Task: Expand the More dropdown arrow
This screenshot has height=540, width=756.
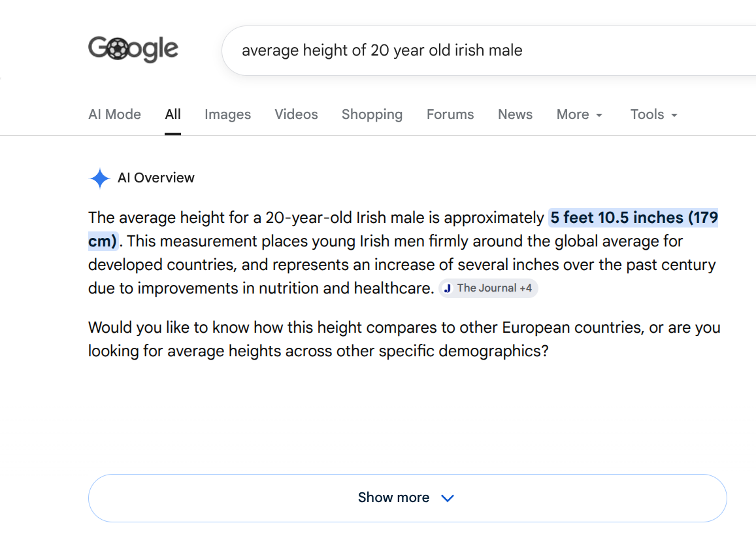Action: tap(599, 115)
